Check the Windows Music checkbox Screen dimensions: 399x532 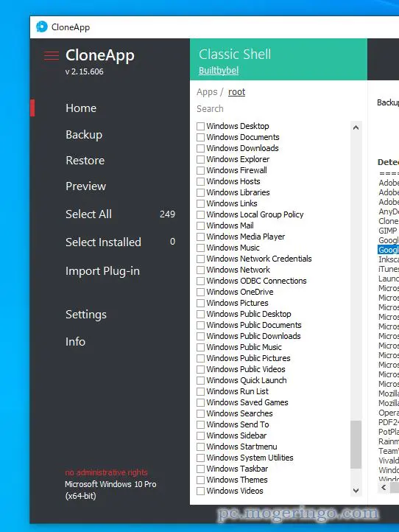pos(201,248)
